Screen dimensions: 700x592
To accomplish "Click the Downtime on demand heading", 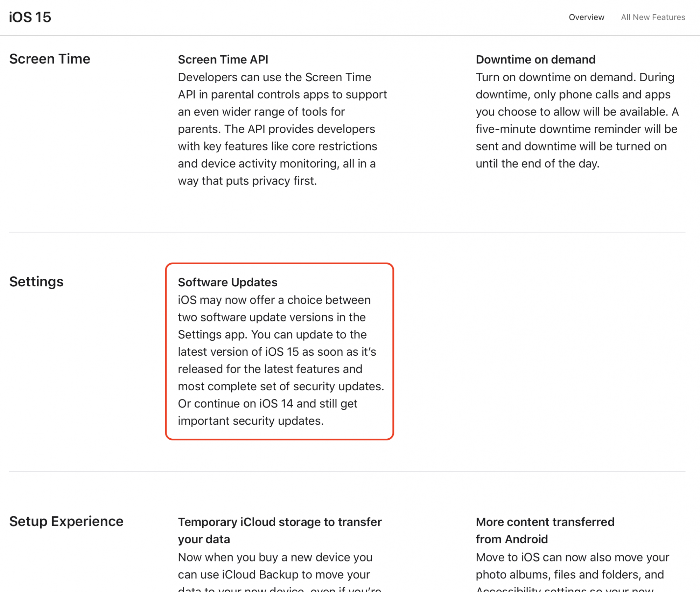I will [535, 60].
